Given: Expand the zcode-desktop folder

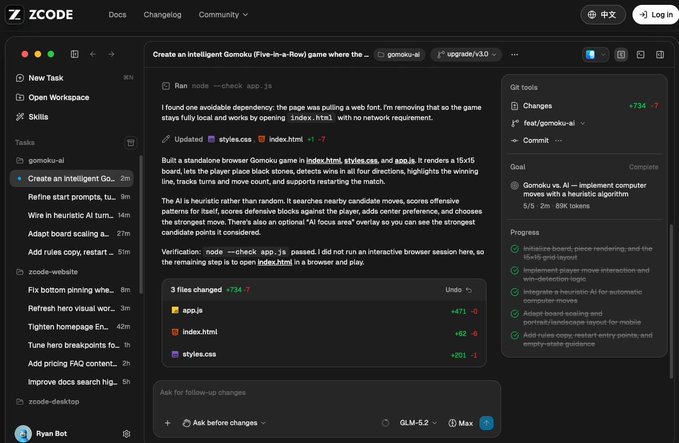Looking at the screenshot, I should click(x=48, y=402).
